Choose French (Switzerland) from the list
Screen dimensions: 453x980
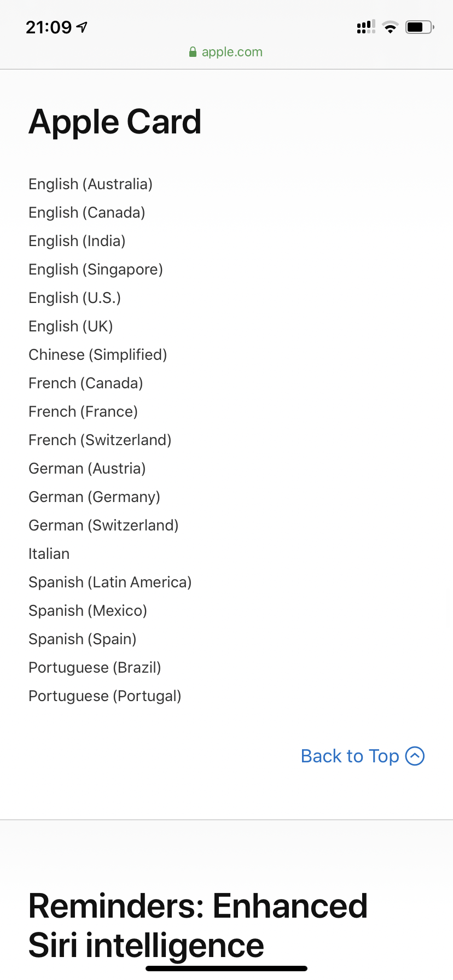[x=100, y=440]
